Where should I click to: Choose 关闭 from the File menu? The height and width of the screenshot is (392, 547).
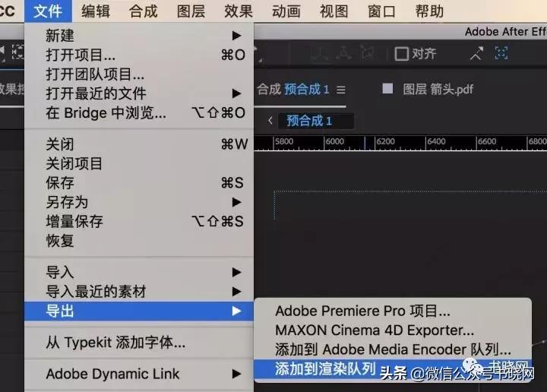[x=139, y=144]
